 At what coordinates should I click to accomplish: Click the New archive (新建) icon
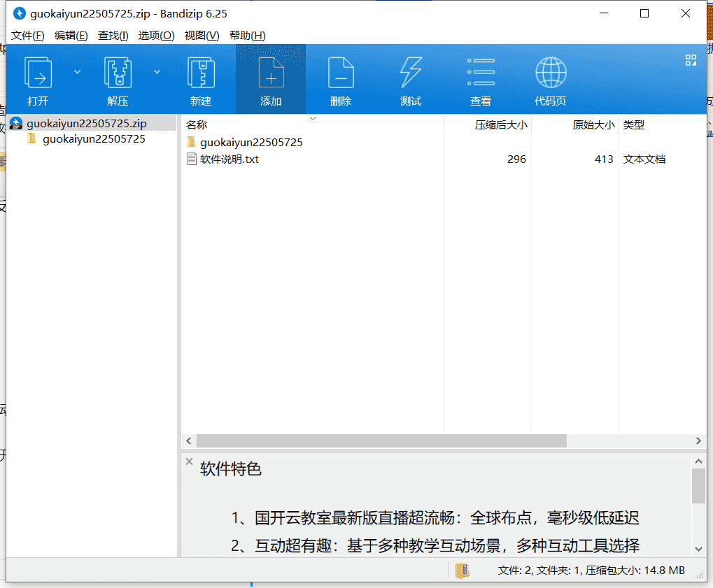click(201, 72)
